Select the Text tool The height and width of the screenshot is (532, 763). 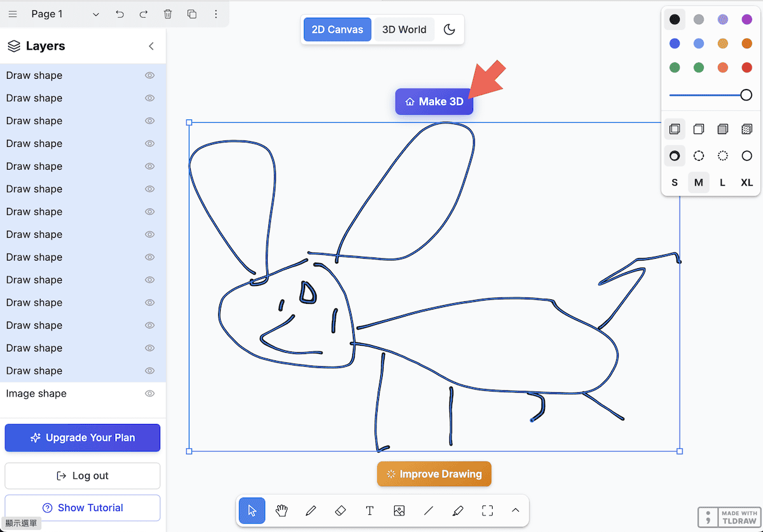tap(369, 510)
